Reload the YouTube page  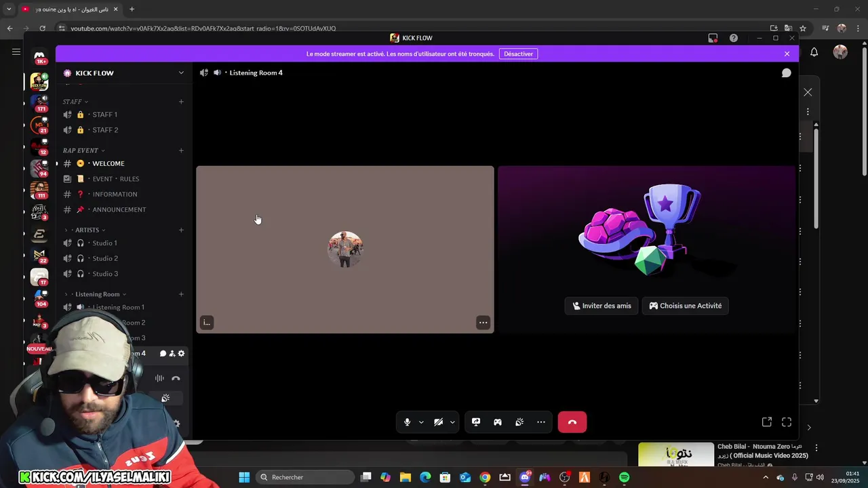[42, 28]
